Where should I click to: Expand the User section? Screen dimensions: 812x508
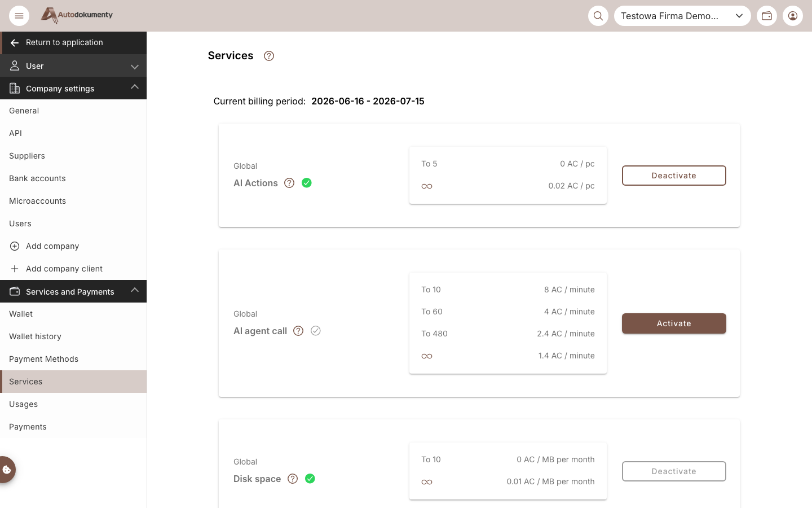(73, 66)
